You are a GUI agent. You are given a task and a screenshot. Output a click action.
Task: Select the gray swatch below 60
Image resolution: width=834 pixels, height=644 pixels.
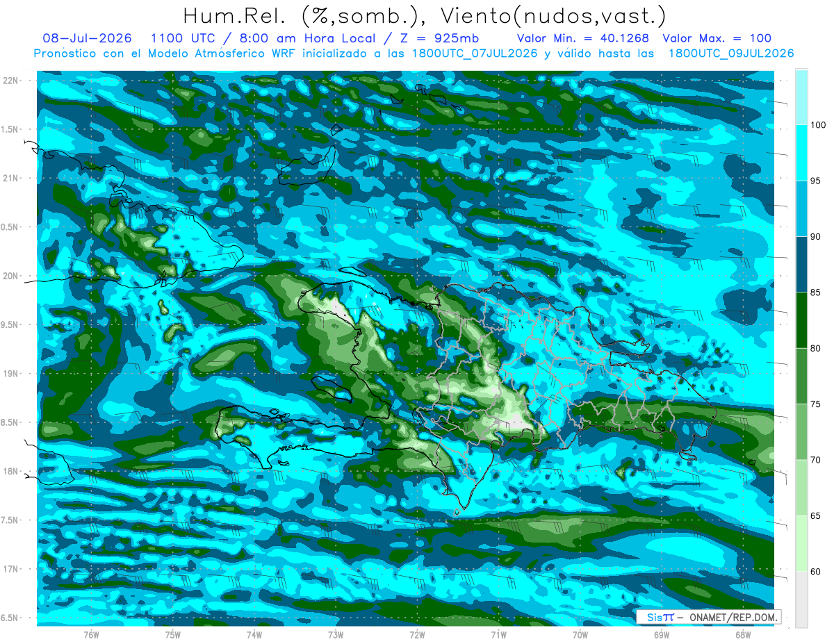coord(801,600)
